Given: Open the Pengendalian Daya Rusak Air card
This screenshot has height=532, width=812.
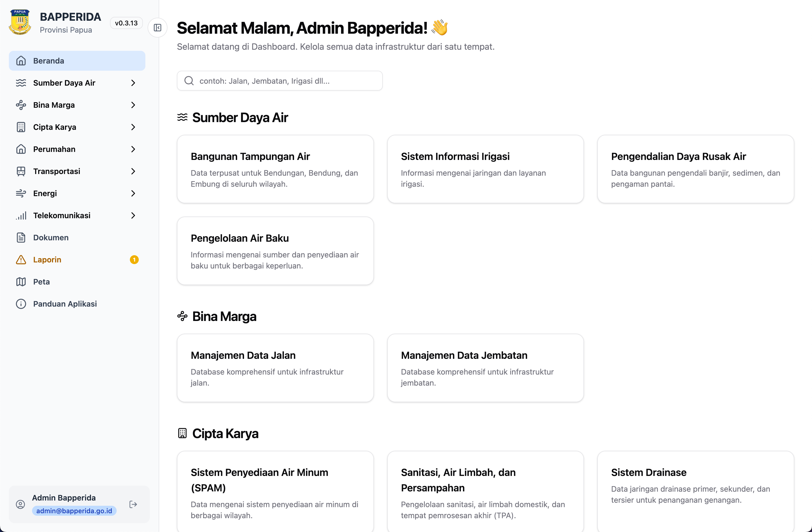Looking at the screenshot, I should pyautogui.click(x=696, y=169).
